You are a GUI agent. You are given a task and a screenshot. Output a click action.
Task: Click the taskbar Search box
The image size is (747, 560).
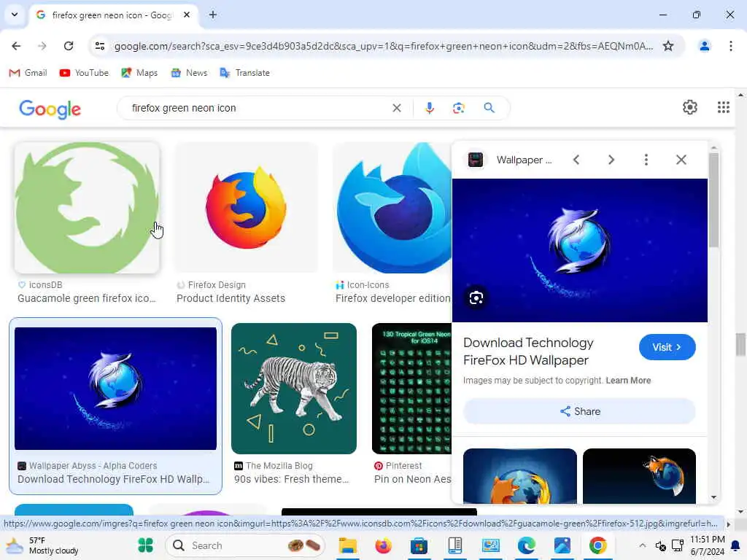click(x=245, y=545)
